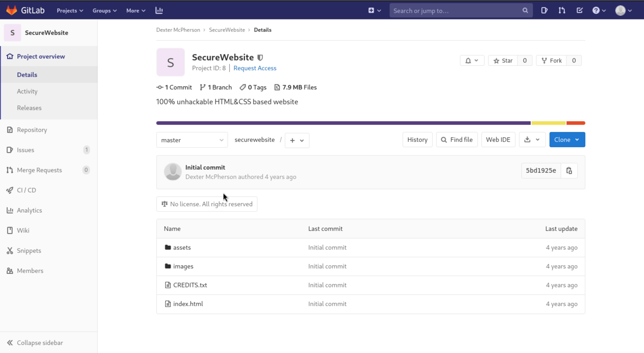Viewport: 644px width, 353px height.
Task: Click the Request Access link
Action: point(255,68)
